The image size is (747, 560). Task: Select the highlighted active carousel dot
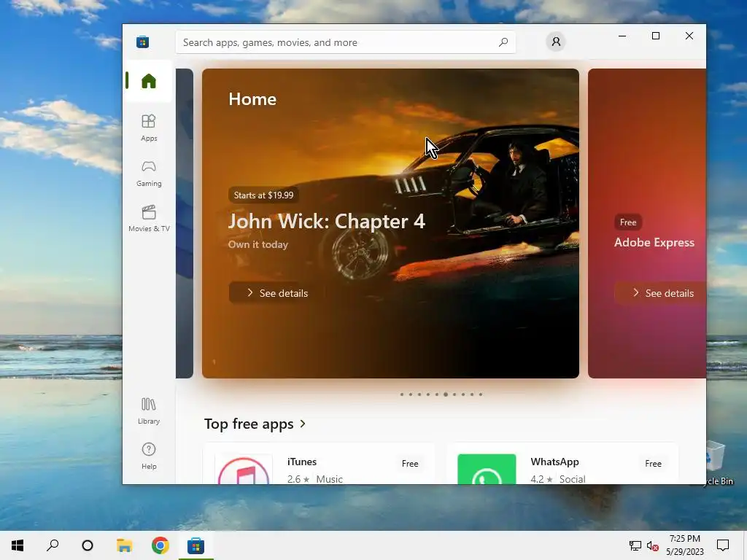coord(446,394)
